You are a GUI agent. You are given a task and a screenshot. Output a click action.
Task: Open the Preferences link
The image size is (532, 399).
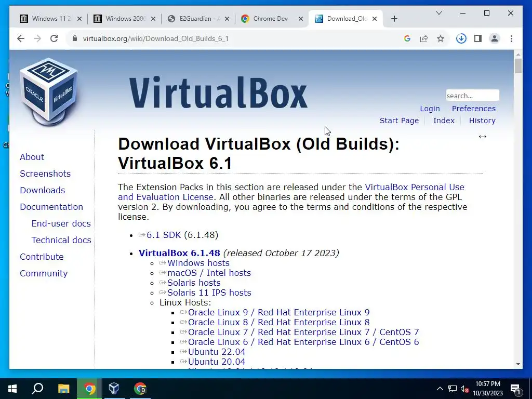click(x=474, y=109)
